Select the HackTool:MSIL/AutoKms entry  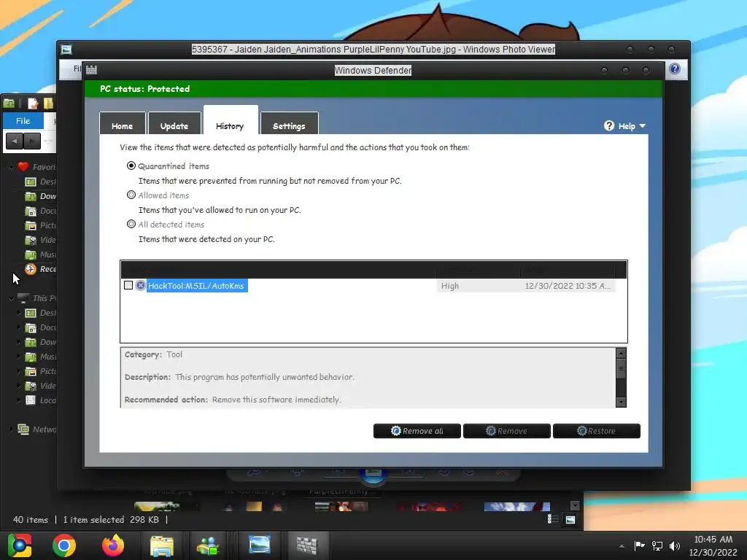click(x=196, y=286)
